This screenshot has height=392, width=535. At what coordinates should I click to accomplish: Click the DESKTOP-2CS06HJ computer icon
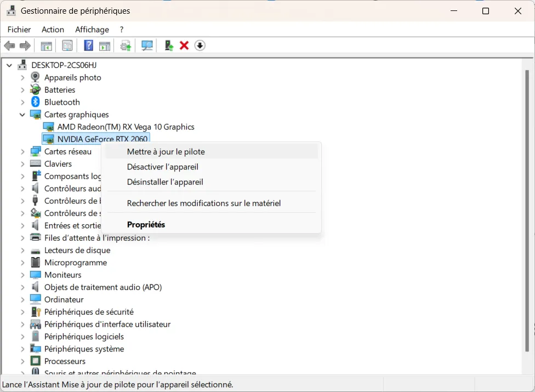22,65
